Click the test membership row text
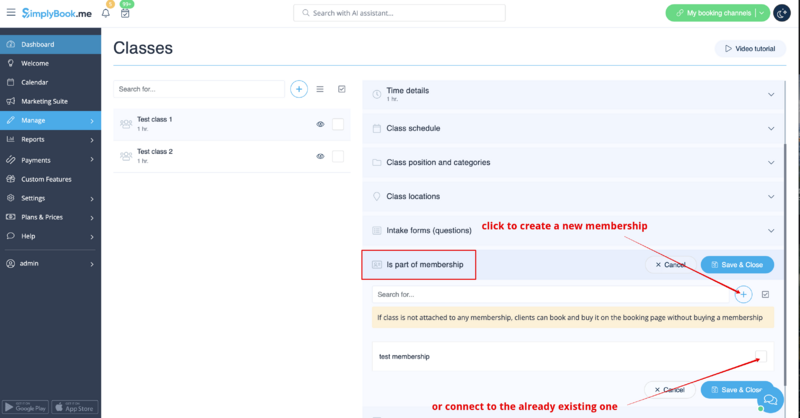This screenshot has width=800, height=418. click(x=404, y=356)
